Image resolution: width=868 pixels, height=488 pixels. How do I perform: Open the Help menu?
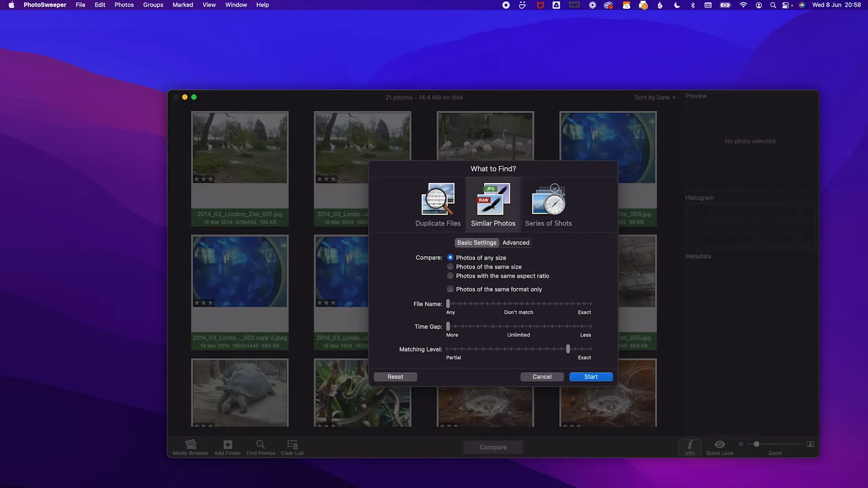click(x=262, y=5)
